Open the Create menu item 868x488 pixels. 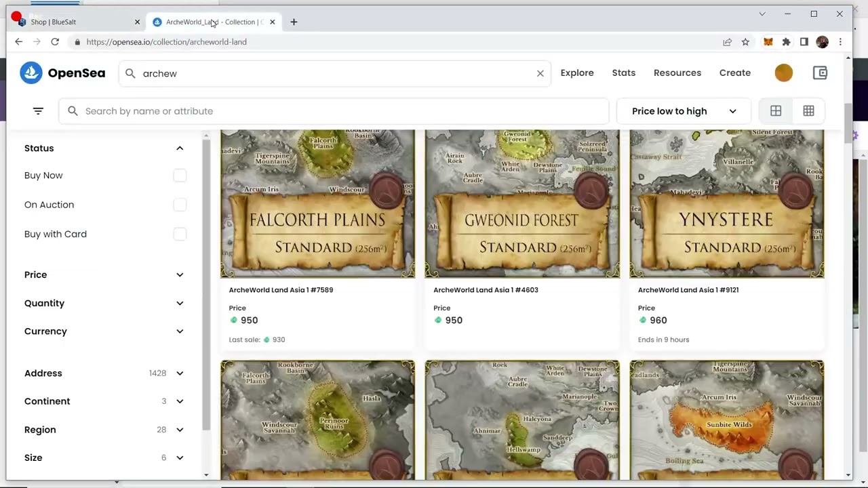(735, 73)
